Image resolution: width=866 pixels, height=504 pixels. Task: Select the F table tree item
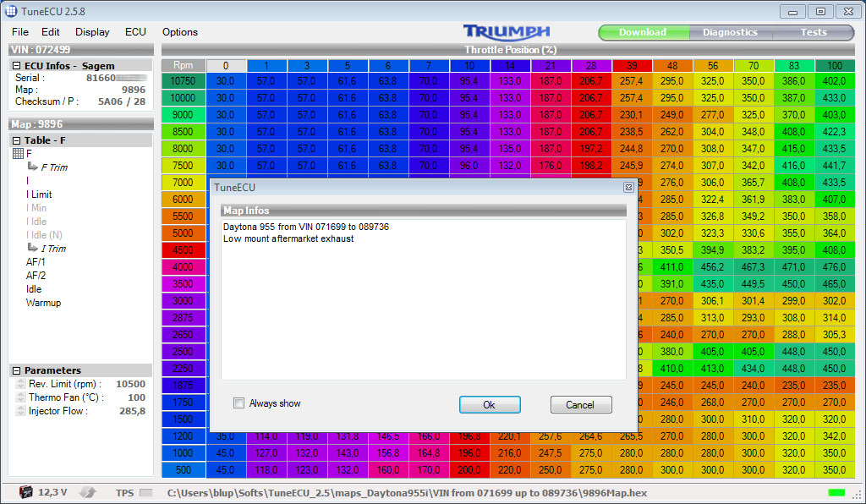click(29, 153)
